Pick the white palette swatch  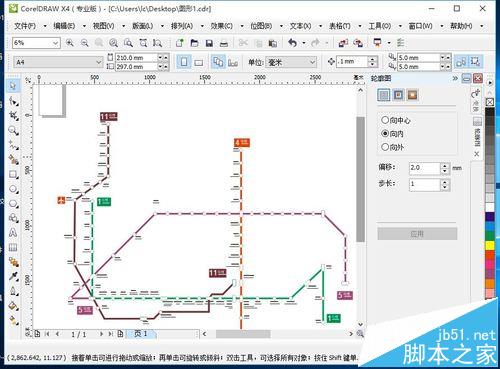point(490,207)
